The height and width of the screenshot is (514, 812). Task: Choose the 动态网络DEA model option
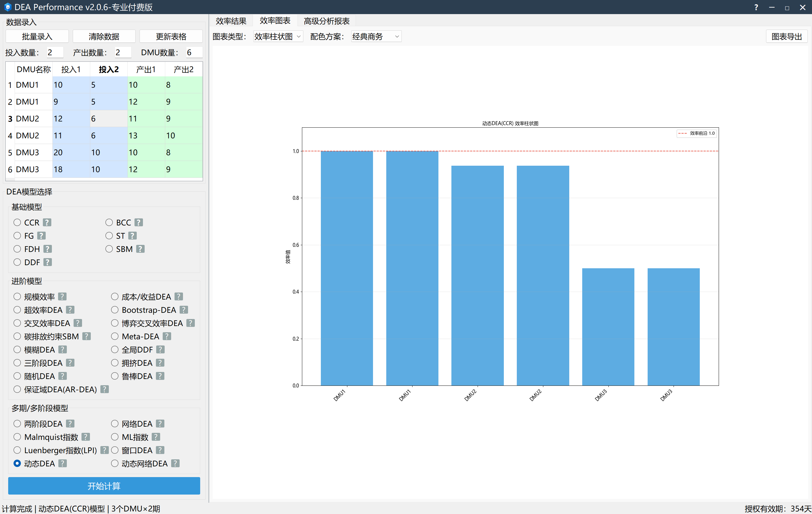click(115, 464)
